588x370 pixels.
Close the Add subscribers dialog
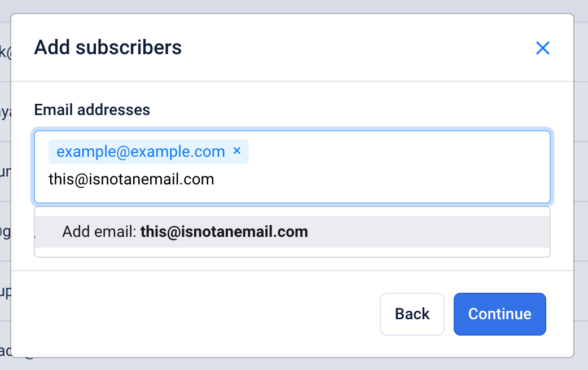[x=542, y=48]
